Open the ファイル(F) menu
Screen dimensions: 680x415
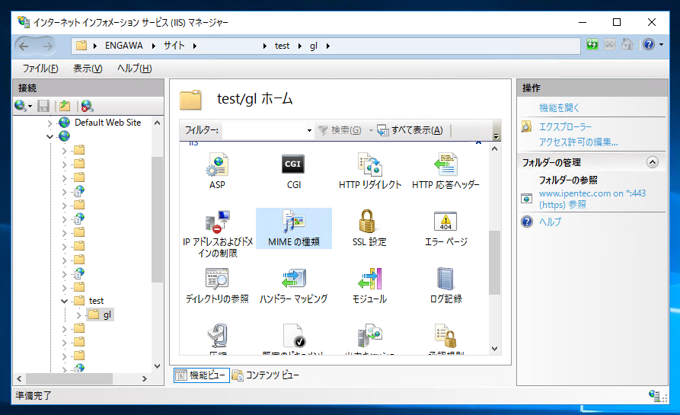40,69
